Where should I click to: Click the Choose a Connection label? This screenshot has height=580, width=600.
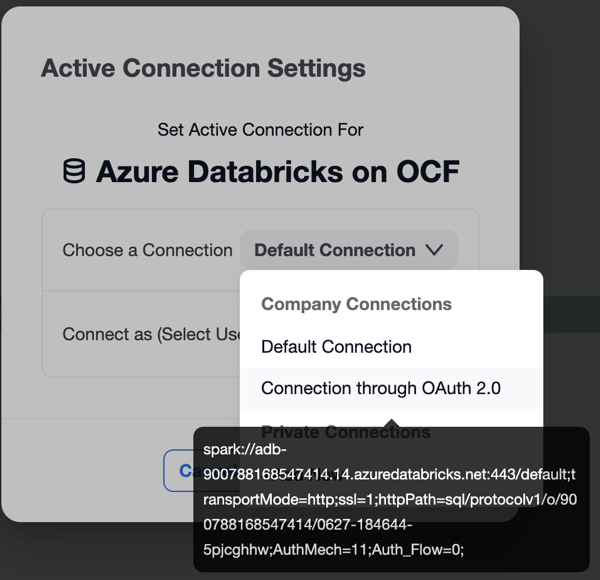147,250
